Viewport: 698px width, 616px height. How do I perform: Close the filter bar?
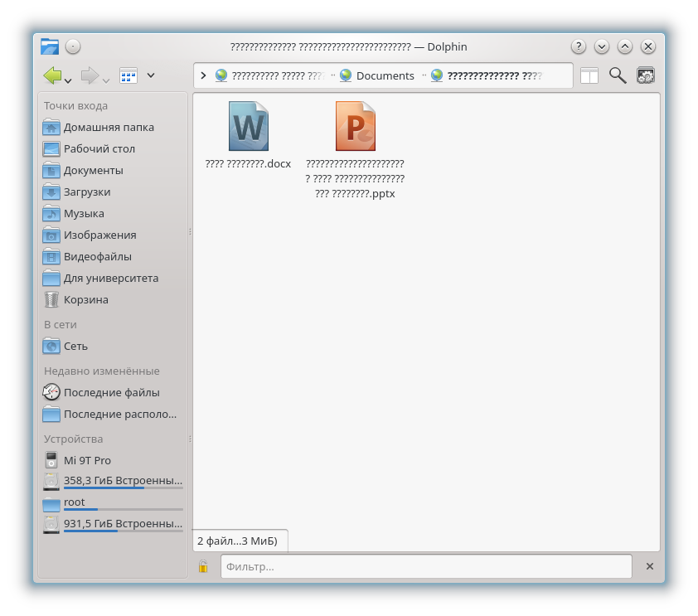(649, 566)
